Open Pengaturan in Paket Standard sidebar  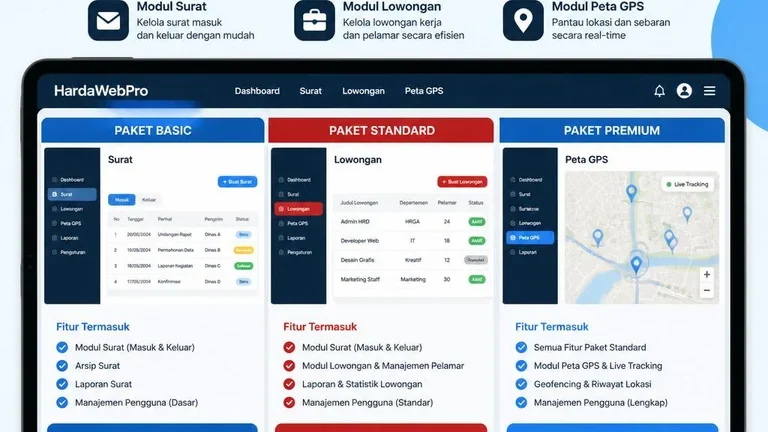point(299,252)
